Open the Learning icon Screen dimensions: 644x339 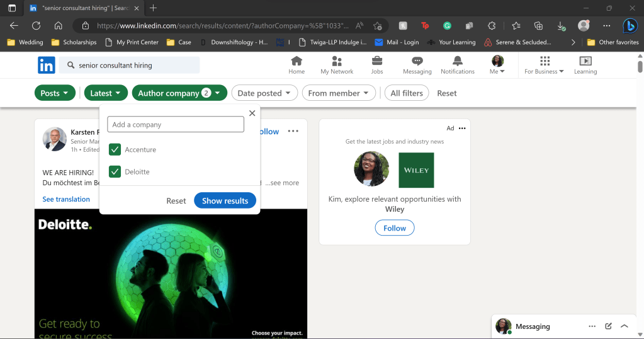coord(585,61)
